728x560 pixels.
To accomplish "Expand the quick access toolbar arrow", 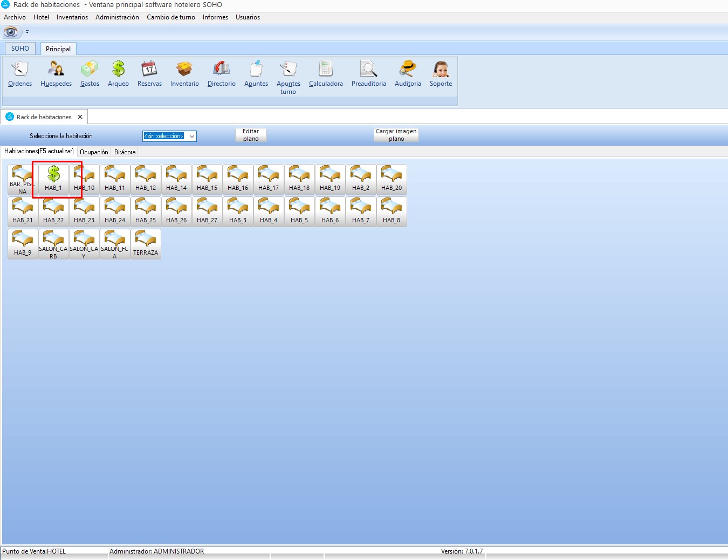I will point(28,32).
